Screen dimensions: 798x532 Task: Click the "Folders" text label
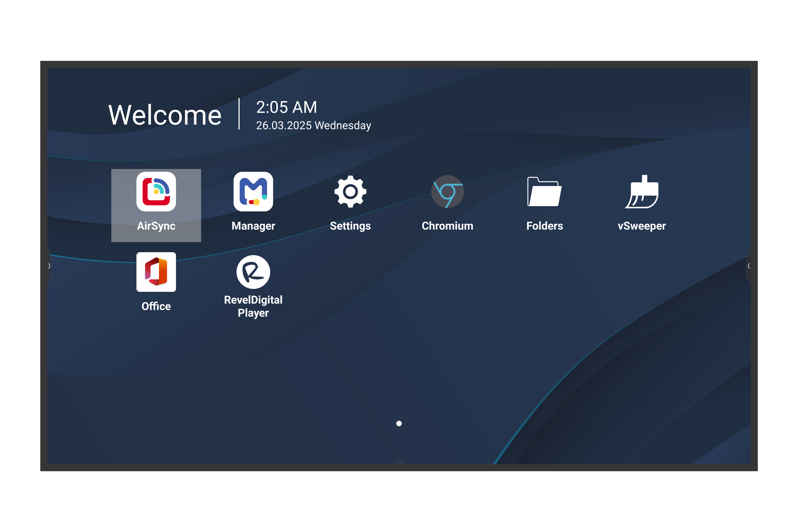click(x=544, y=226)
